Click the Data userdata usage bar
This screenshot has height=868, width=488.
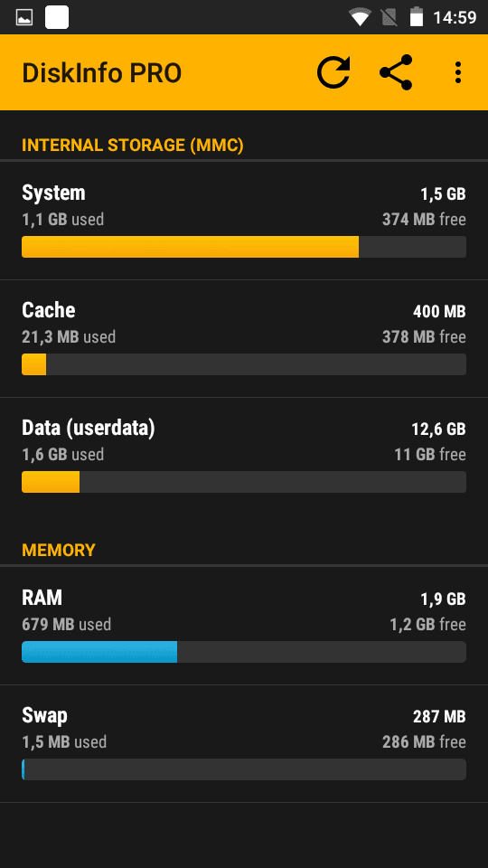(244, 482)
